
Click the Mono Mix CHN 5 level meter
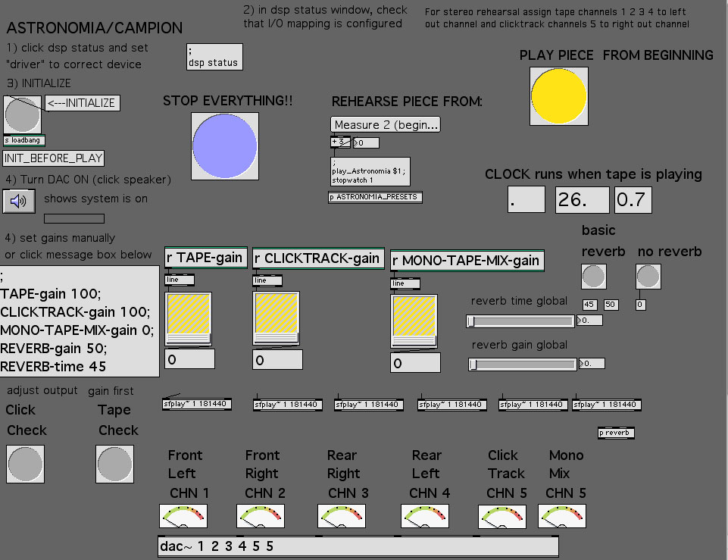coord(561,516)
